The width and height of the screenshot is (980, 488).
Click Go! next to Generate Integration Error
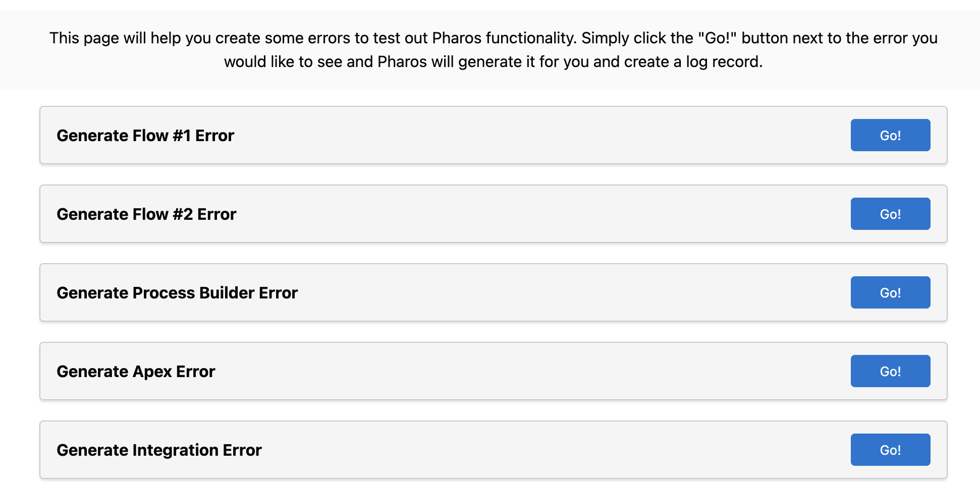click(x=890, y=450)
